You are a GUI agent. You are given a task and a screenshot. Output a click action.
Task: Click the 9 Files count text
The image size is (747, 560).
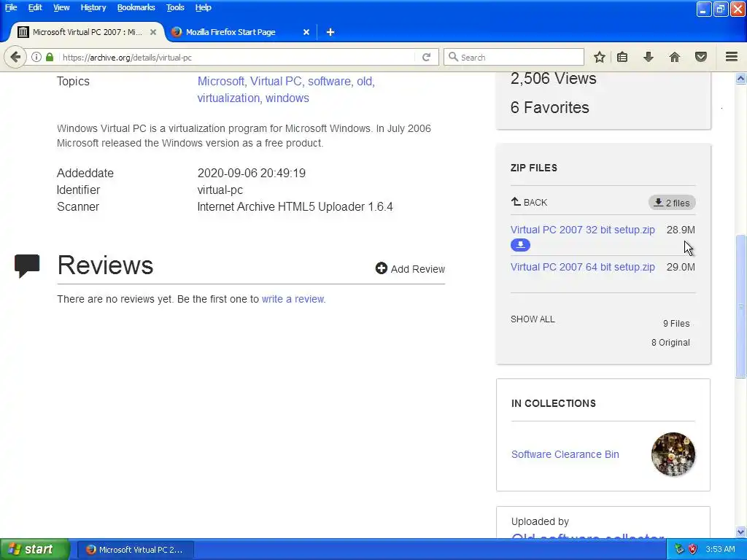(676, 323)
